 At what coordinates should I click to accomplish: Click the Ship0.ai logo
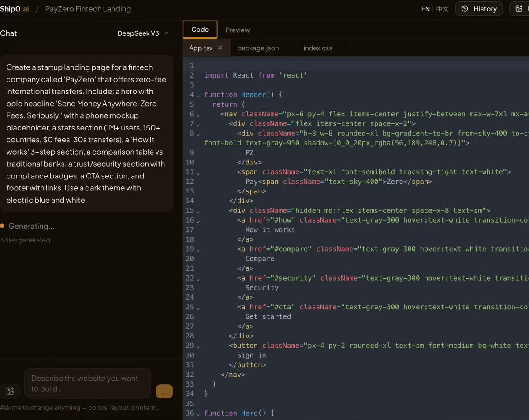point(15,9)
